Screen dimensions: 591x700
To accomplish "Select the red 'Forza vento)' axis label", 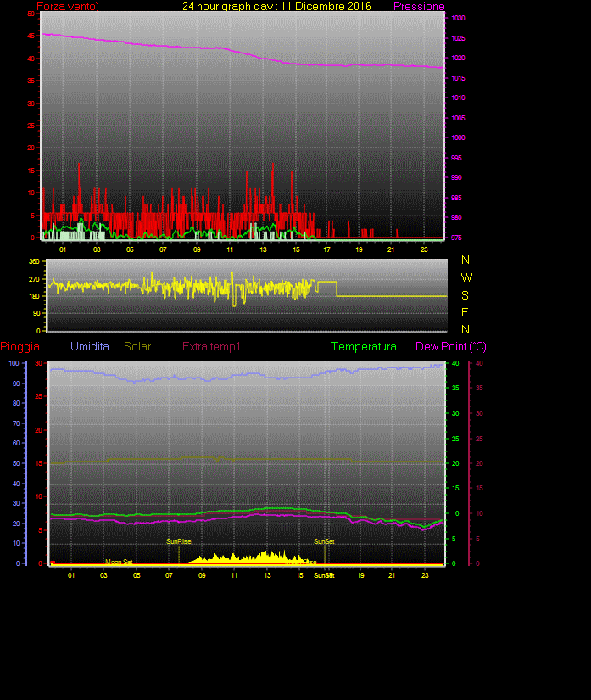I will (68, 6).
